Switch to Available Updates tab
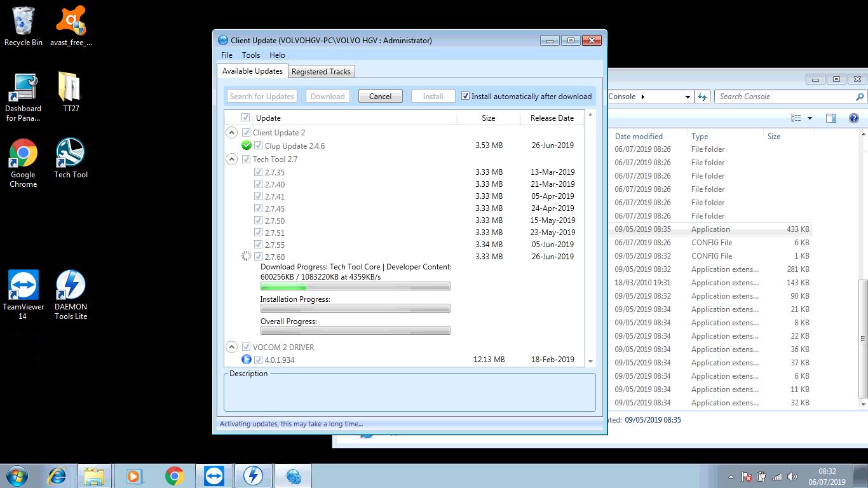Screen dimensions: 868x488 pos(252,71)
